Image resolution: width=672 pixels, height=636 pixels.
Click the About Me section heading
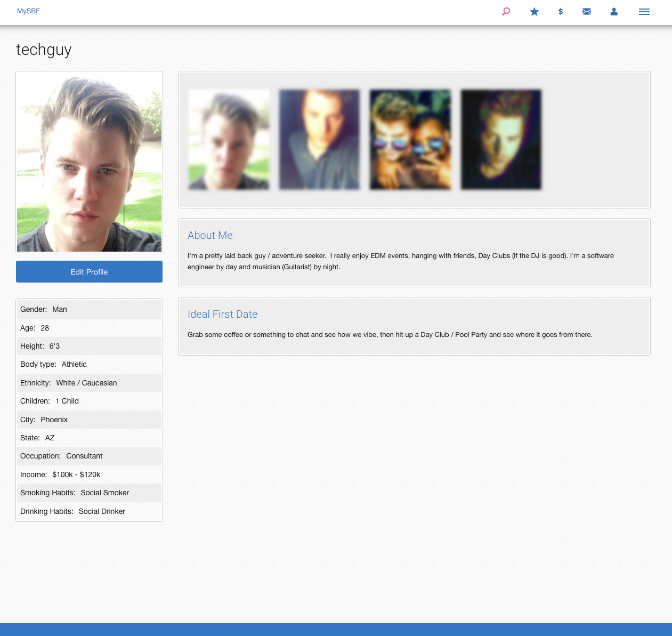click(210, 235)
